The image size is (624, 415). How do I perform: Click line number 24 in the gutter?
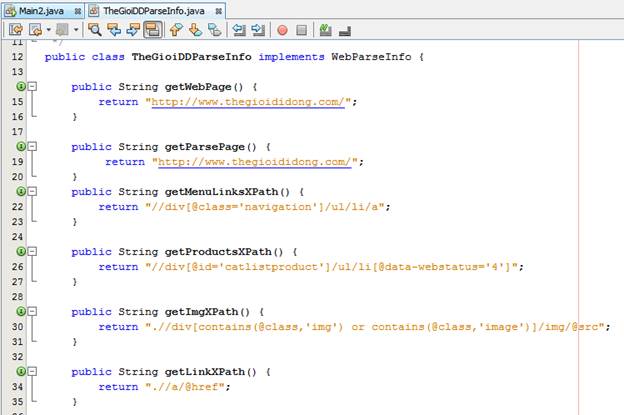tap(17, 237)
